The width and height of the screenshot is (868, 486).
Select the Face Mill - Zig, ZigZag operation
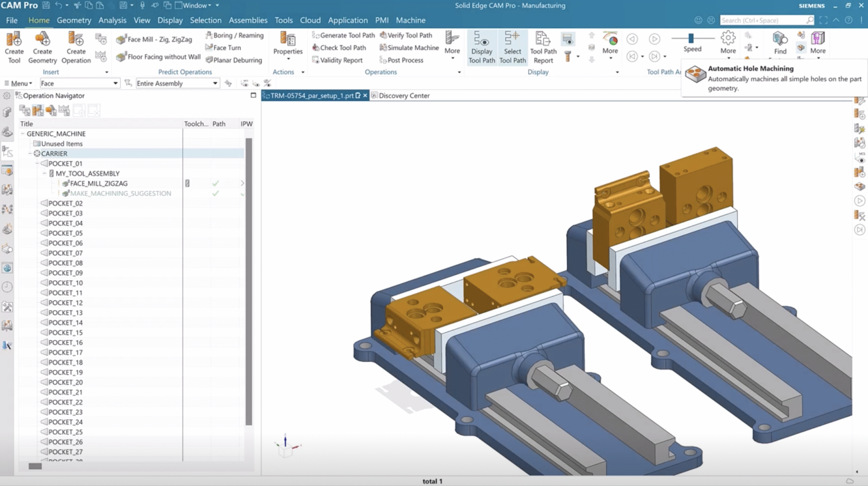pyautogui.click(x=155, y=39)
